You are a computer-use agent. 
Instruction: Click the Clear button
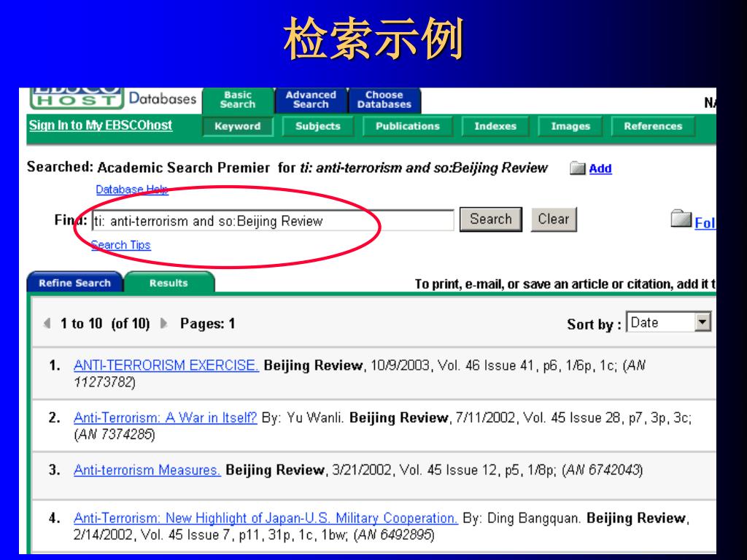pos(554,219)
